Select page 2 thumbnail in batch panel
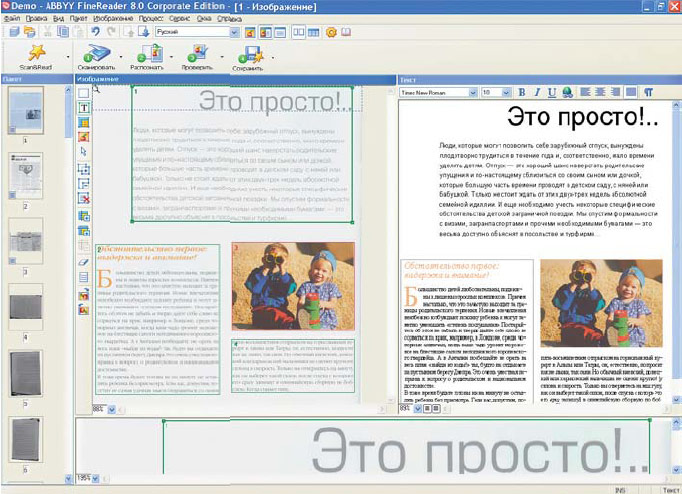 [26, 176]
